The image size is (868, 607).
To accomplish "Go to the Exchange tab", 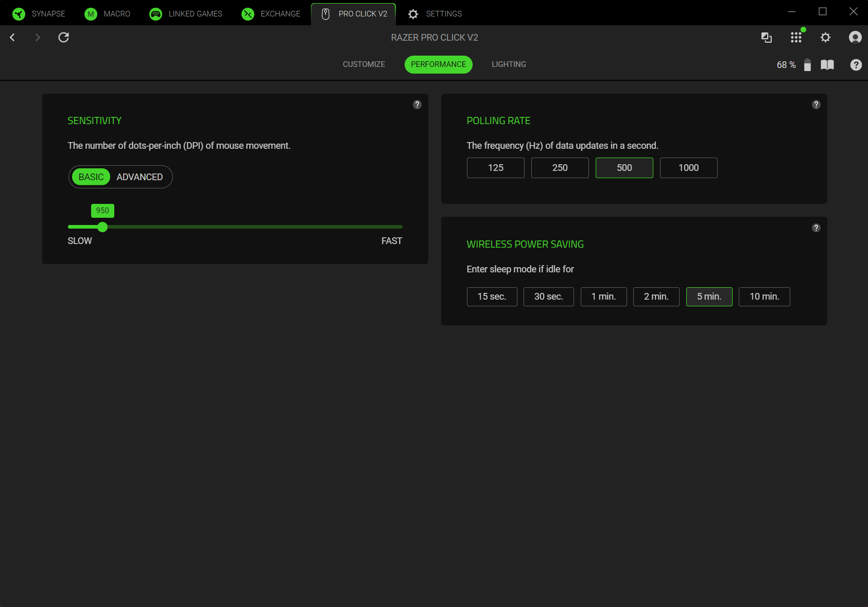I will click(x=271, y=14).
